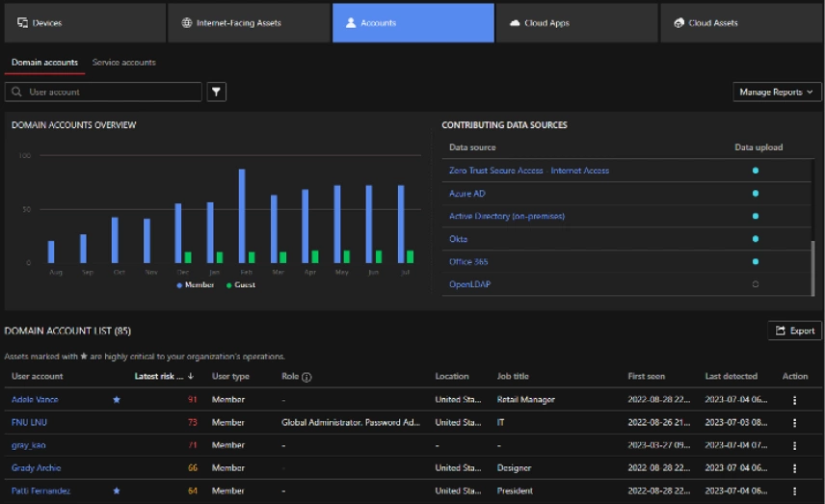Viewport: 825px width, 504px height.
Task: Open the filter funnel button
Action: tap(216, 92)
